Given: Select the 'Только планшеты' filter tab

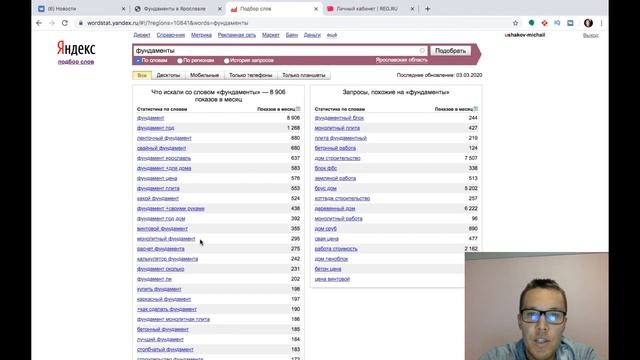Looking at the screenshot, I should point(304,75).
